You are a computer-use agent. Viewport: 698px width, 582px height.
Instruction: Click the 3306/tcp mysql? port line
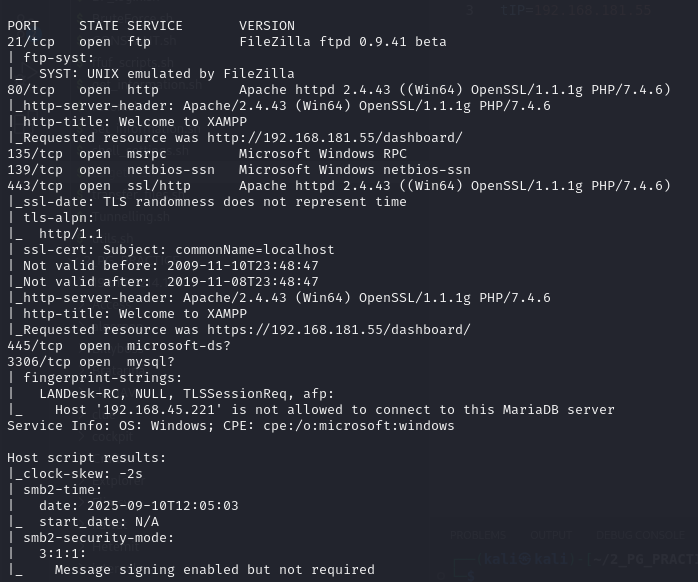[91, 362]
